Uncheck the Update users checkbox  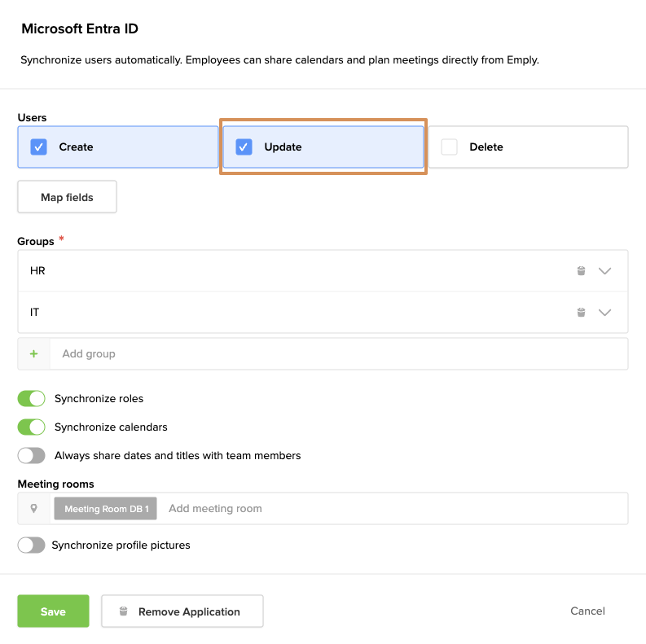[244, 147]
